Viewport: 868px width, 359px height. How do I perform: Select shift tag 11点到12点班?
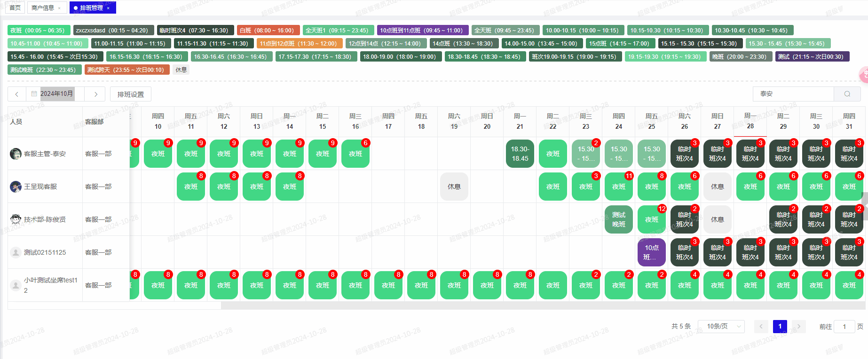click(300, 44)
